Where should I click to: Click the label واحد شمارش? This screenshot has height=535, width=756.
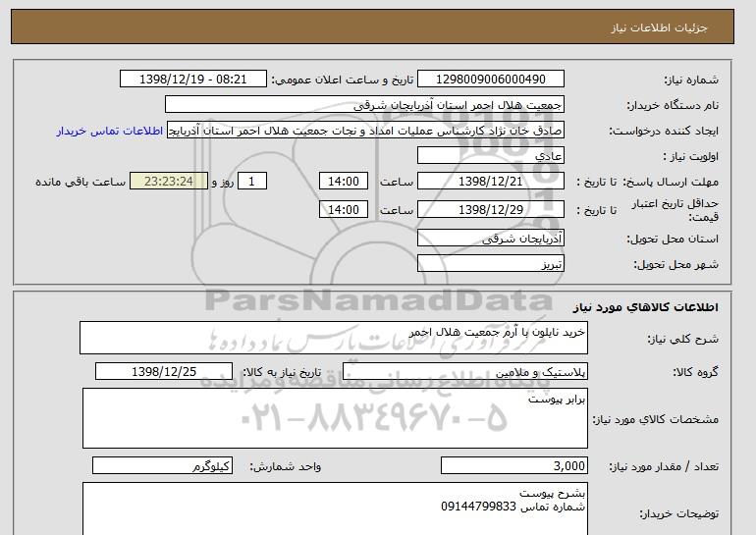pos(286,466)
